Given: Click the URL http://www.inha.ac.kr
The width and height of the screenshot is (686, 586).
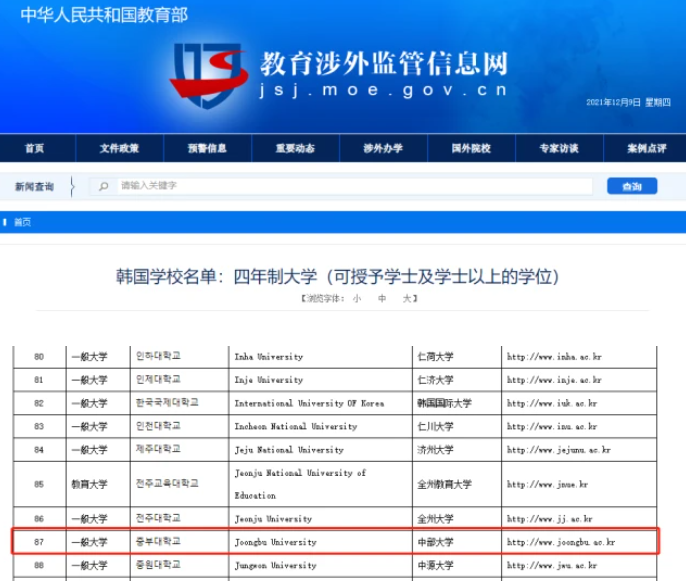Looking at the screenshot, I should (554, 357).
